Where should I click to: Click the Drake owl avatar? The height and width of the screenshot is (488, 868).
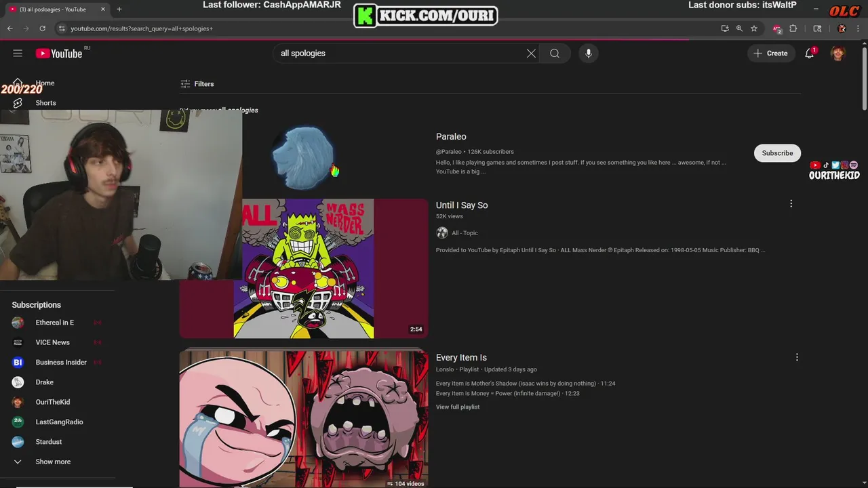point(18,382)
